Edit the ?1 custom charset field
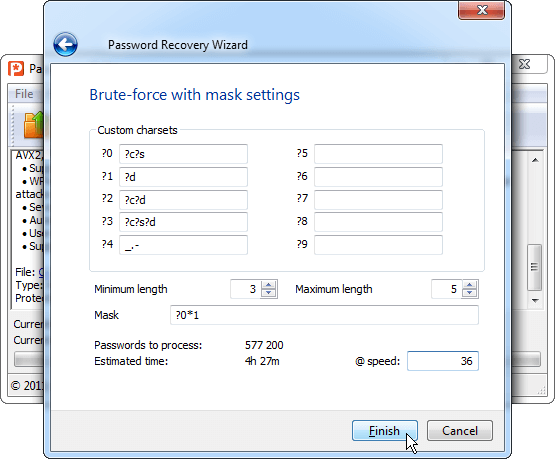The image size is (555, 459). 183,177
